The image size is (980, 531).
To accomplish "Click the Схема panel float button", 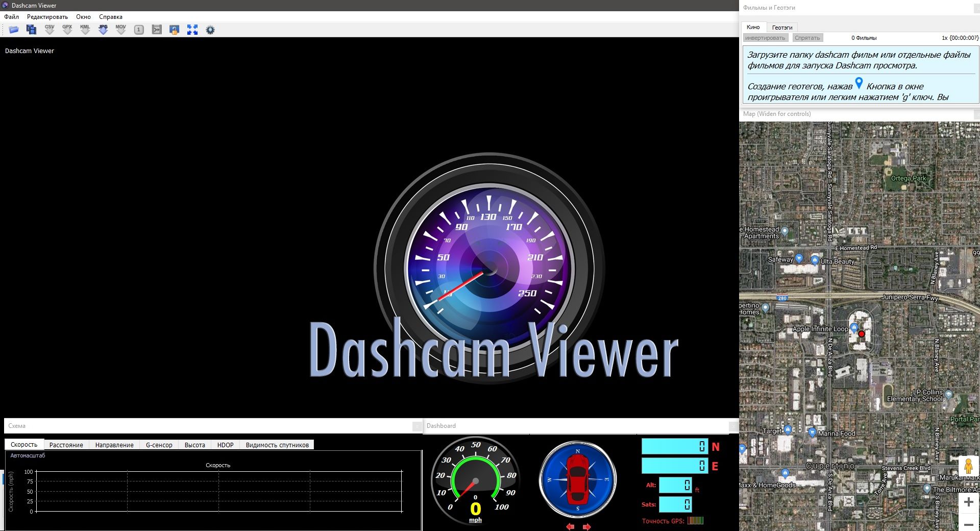I will [x=417, y=426].
